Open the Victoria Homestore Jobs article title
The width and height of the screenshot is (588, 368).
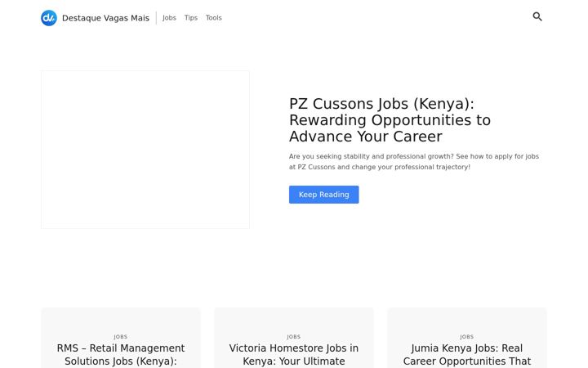(294, 355)
